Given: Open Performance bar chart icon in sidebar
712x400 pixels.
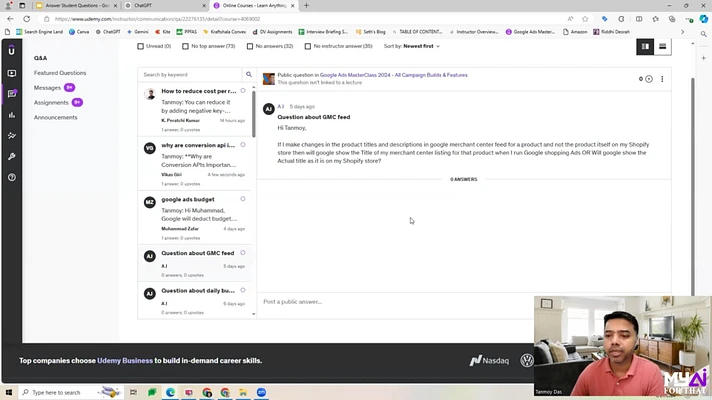Looking at the screenshot, I should click(x=12, y=115).
